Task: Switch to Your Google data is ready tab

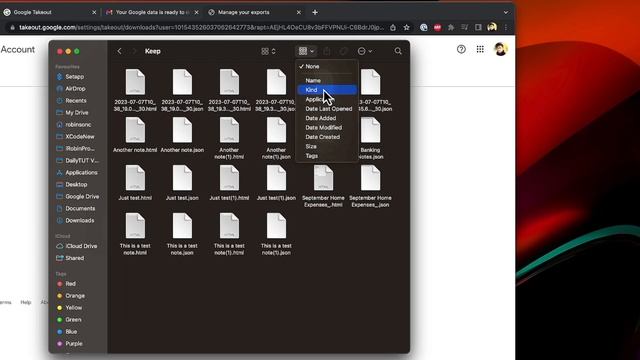Action: pyautogui.click(x=151, y=12)
